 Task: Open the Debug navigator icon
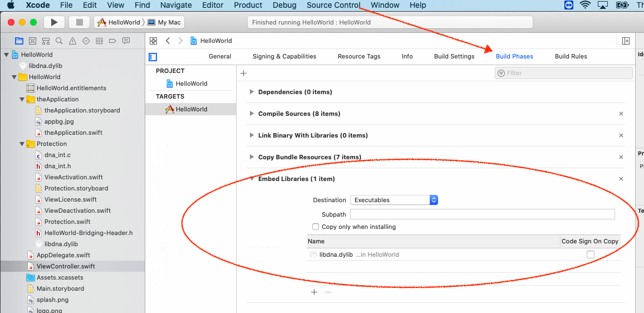tap(99, 41)
